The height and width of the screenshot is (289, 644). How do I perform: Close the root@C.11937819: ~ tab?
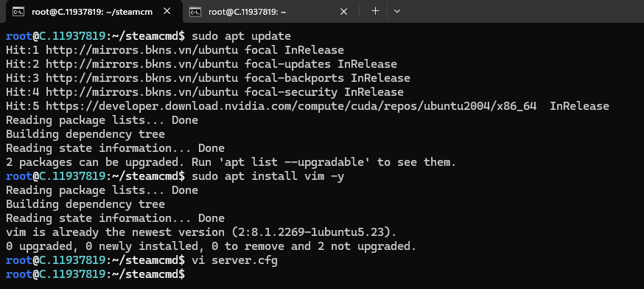pyautogui.click(x=344, y=12)
